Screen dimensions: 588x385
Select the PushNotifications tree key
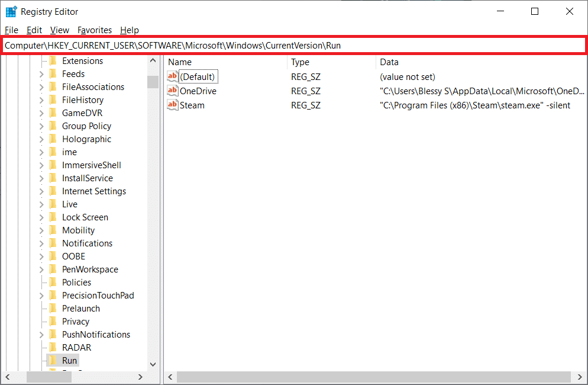(96, 334)
